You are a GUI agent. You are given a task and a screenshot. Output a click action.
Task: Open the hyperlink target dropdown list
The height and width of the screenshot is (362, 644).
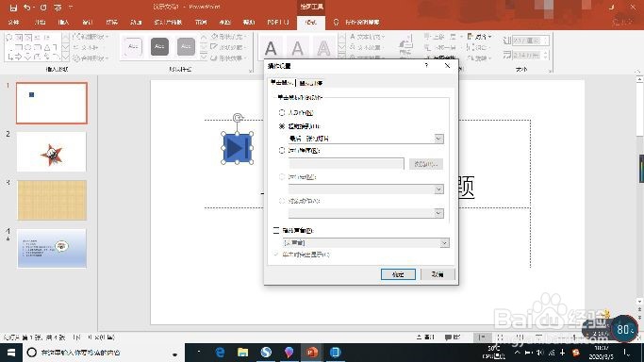(438, 139)
